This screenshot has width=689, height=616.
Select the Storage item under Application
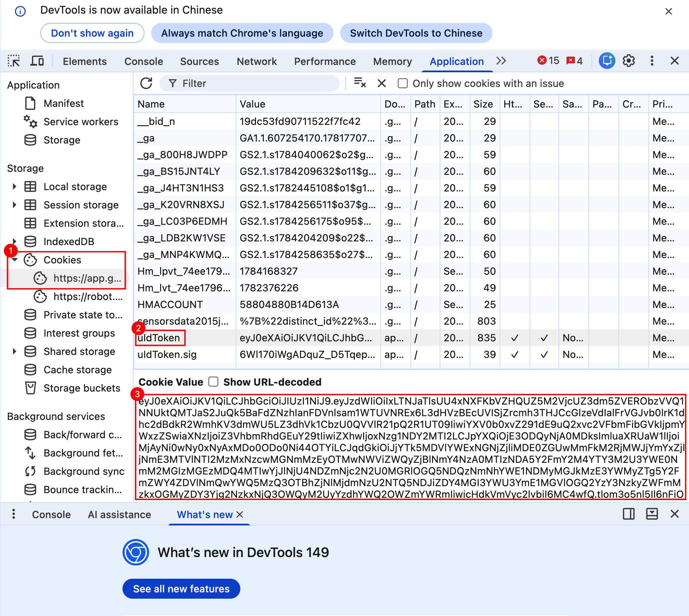[x=62, y=140]
